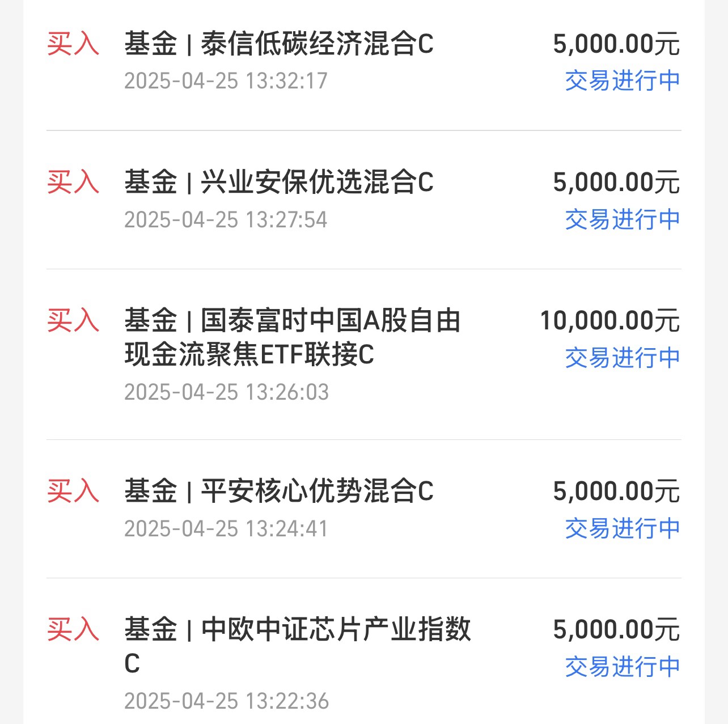
Task: Tap the 10,000.00元 amount
Action: [610, 321]
